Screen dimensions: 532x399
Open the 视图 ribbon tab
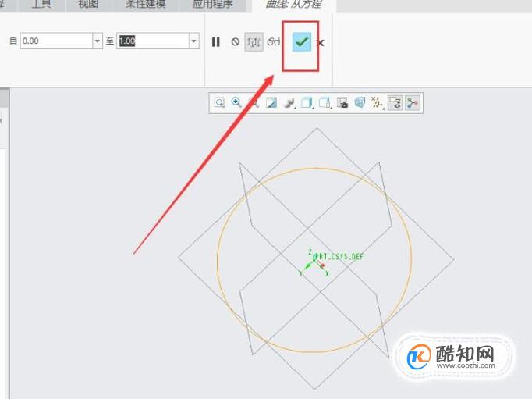[88, 5]
